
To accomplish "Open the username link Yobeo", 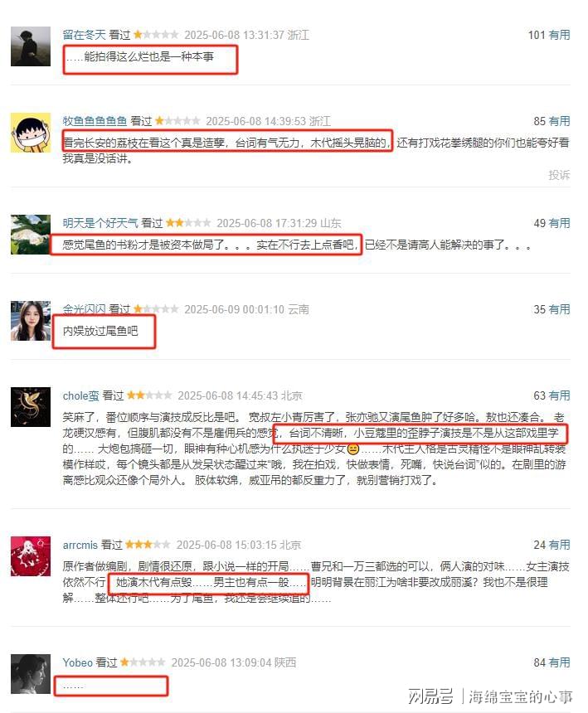I will tap(78, 662).
